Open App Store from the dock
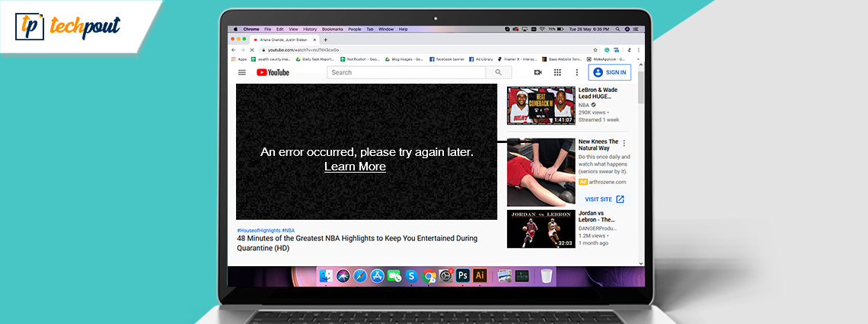This screenshot has height=324, width=868. 378,275
